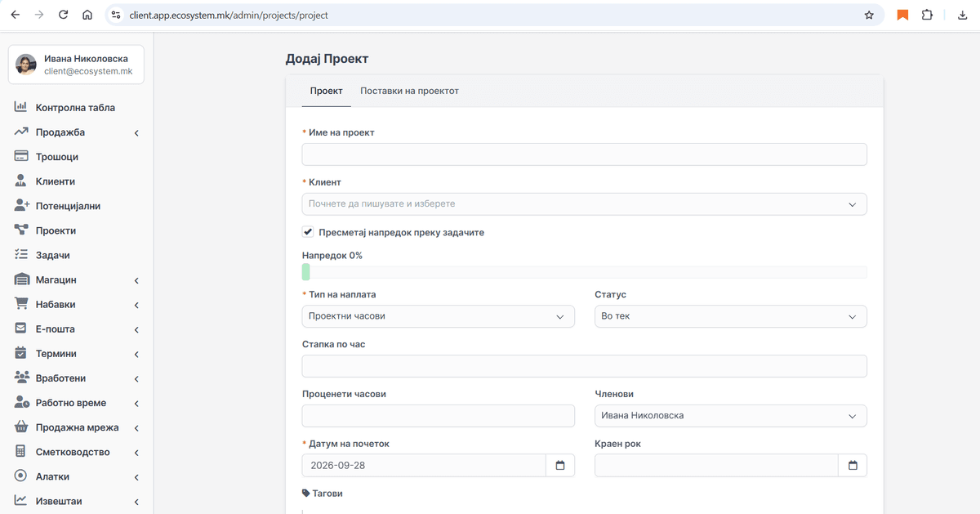The image size is (980, 514).
Task: Click the Потенцијални add-user icon
Action: point(21,206)
